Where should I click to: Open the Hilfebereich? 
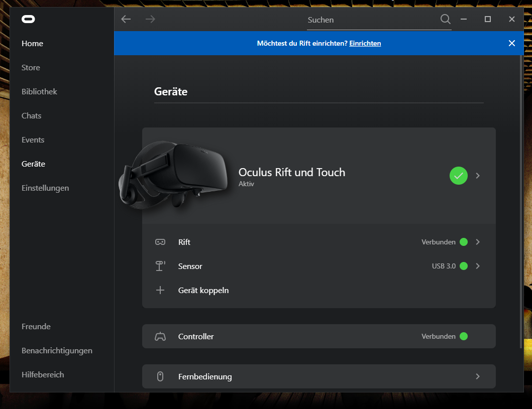pyautogui.click(x=43, y=375)
